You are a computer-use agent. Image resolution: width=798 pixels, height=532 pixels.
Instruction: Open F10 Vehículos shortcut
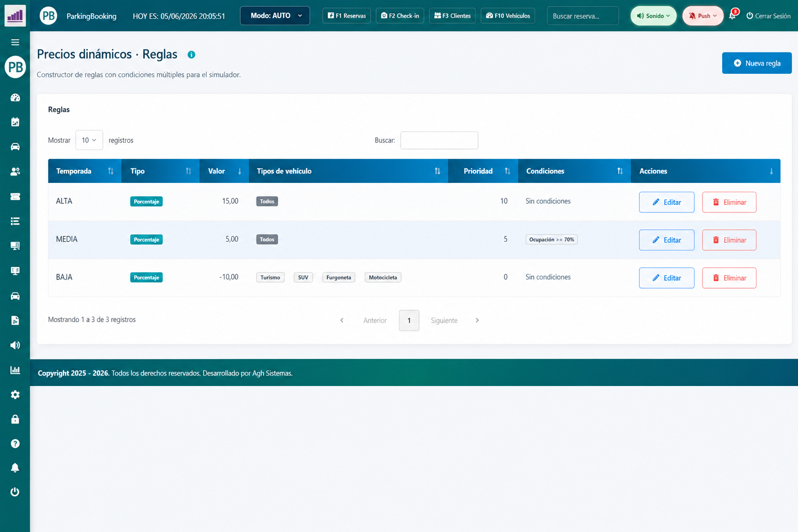[x=508, y=16]
